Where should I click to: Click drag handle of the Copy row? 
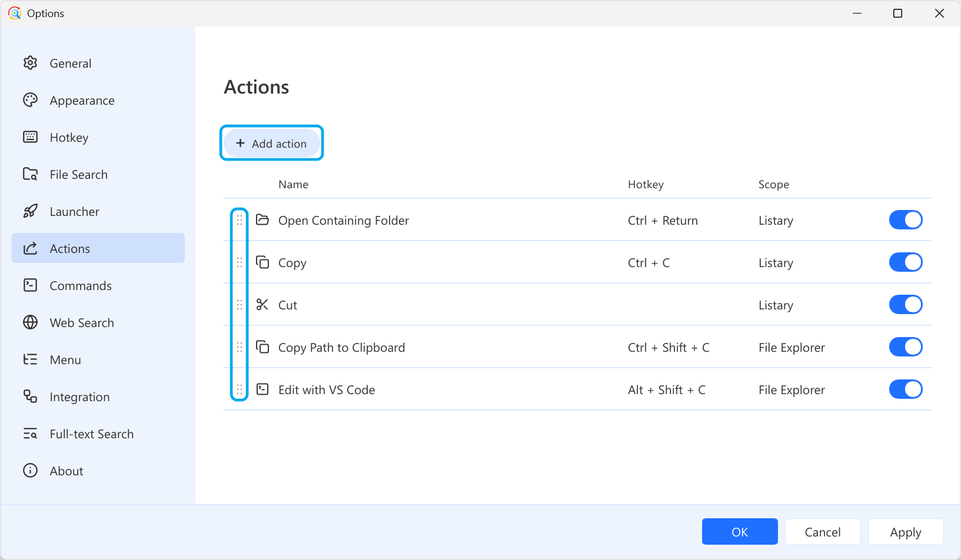point(240,262)
